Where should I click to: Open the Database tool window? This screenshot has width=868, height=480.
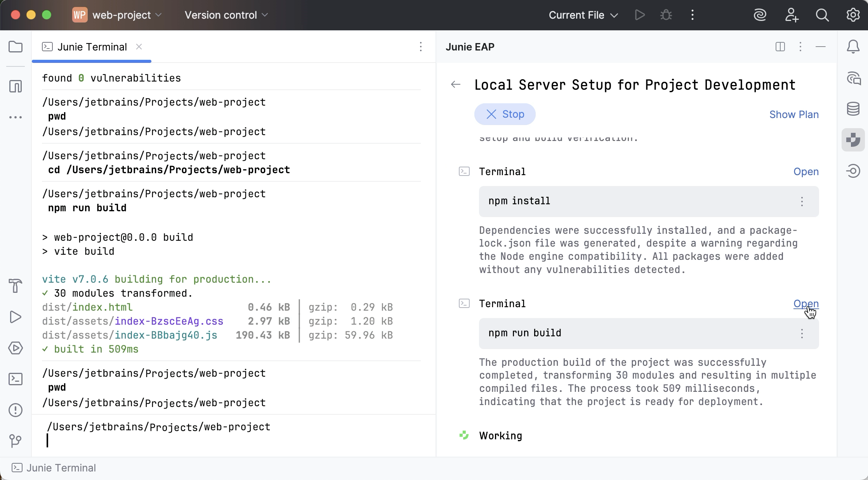[x=853, y=109]
